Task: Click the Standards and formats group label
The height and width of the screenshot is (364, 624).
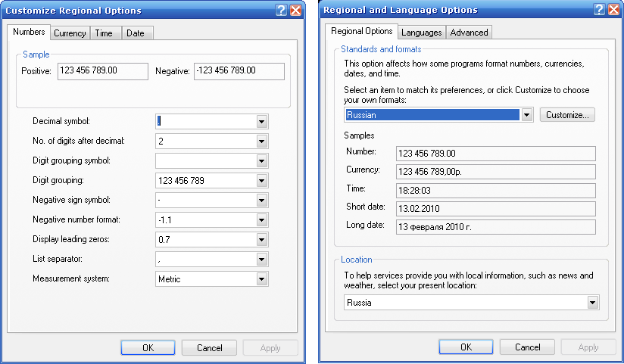Action: tap(381, 49)
